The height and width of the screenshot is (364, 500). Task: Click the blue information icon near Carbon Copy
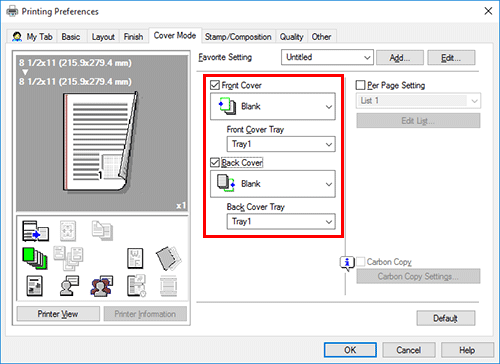347,263
